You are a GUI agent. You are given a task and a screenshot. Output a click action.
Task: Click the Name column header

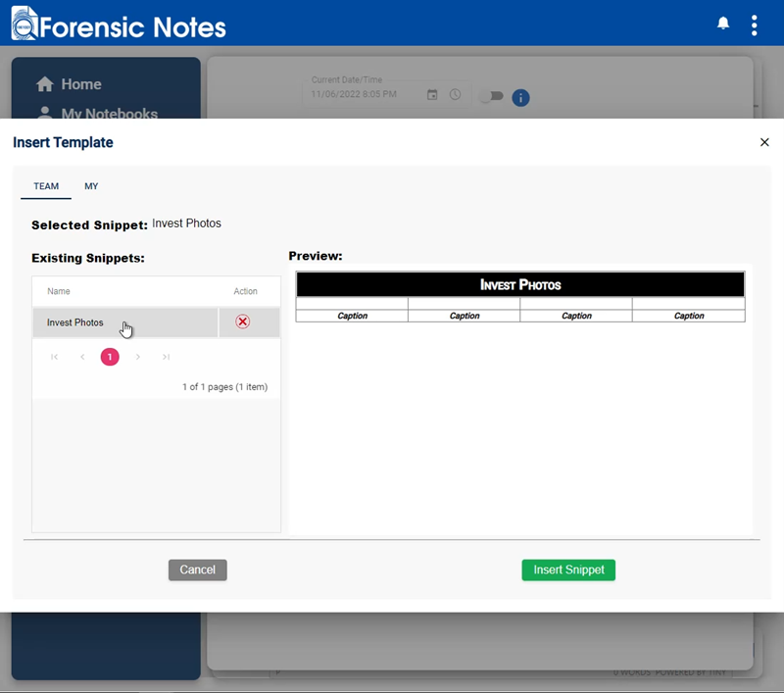59,291
